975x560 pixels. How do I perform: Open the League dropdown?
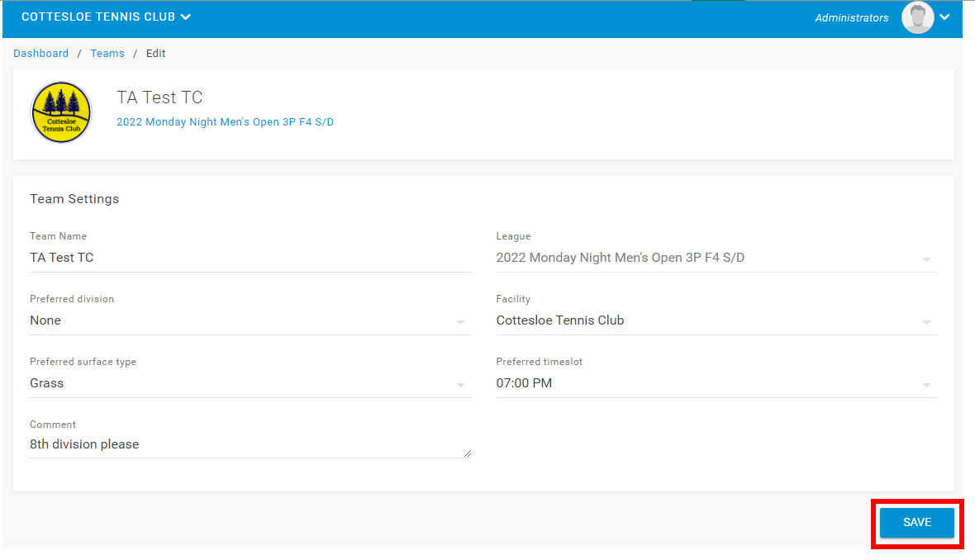tap(716, 258)
